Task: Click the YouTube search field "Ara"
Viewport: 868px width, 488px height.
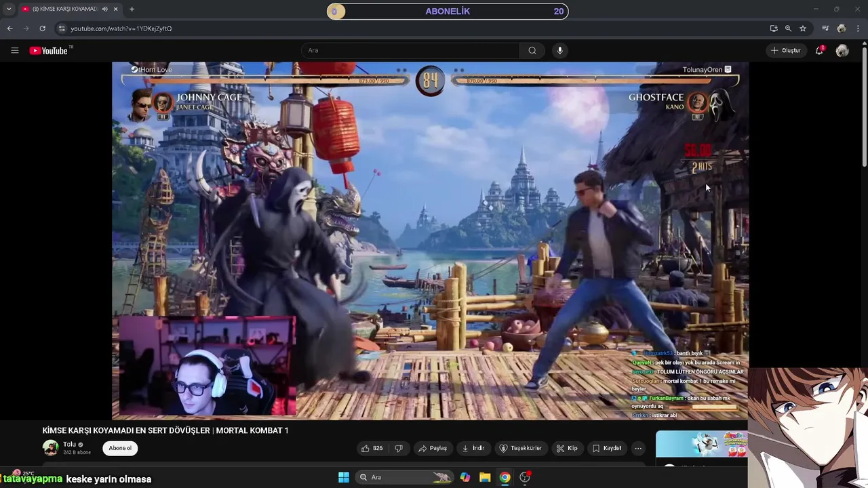Action: [x=410, y=50]
